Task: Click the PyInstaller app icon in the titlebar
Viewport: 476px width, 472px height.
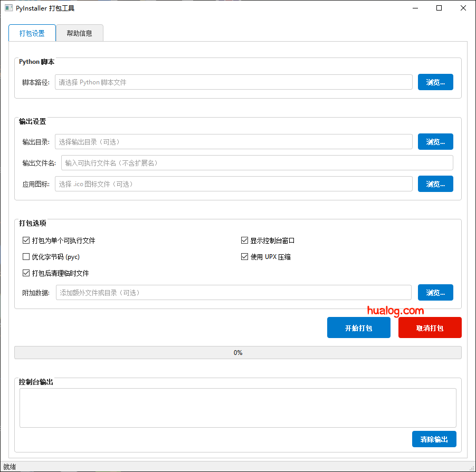Action: tap(8, 8)
